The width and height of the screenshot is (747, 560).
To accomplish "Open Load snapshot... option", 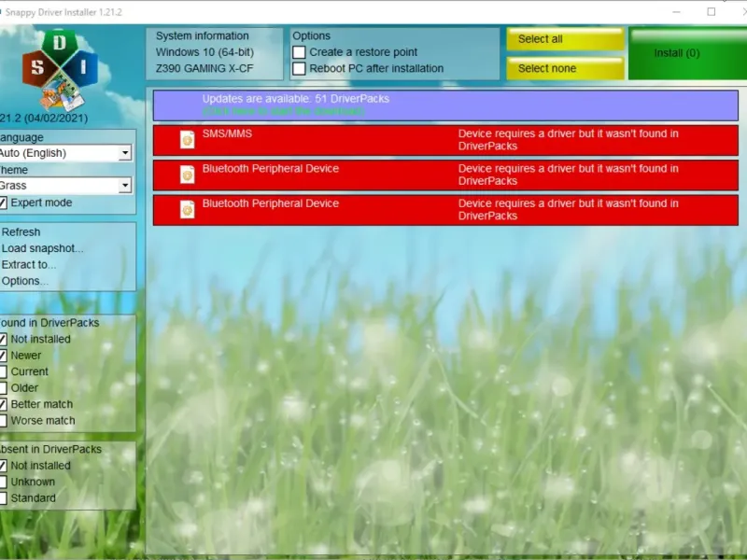I will [x=42, y=248].
